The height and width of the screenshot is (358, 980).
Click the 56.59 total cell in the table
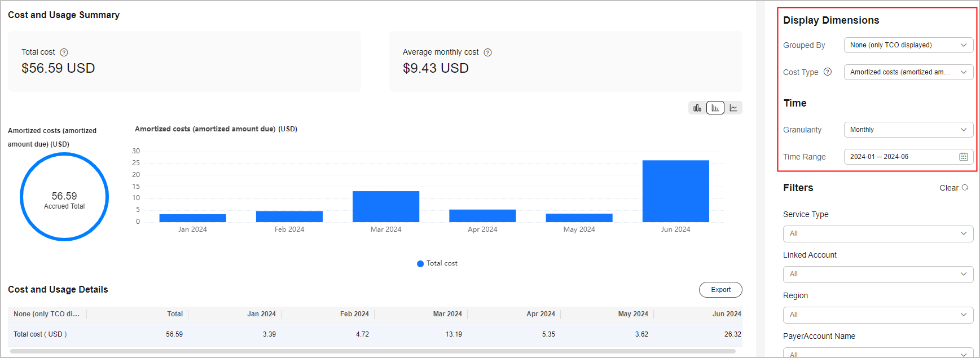click(x=174, y=334)
